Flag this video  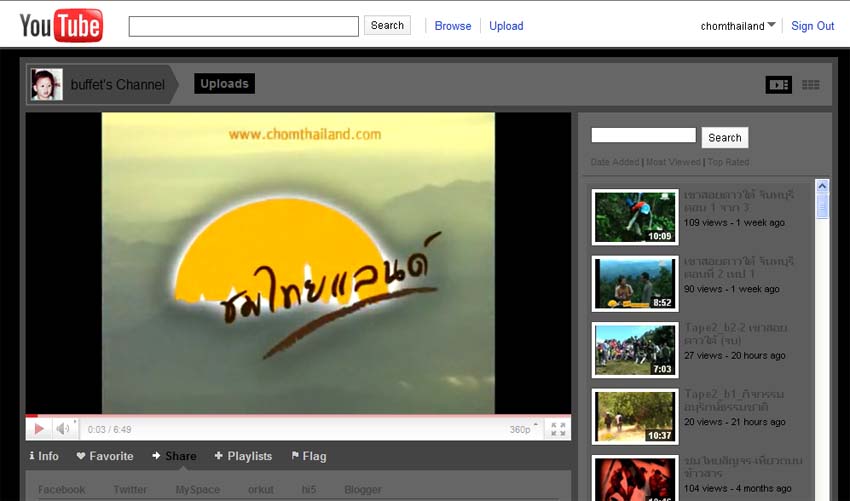pos(309,456)
